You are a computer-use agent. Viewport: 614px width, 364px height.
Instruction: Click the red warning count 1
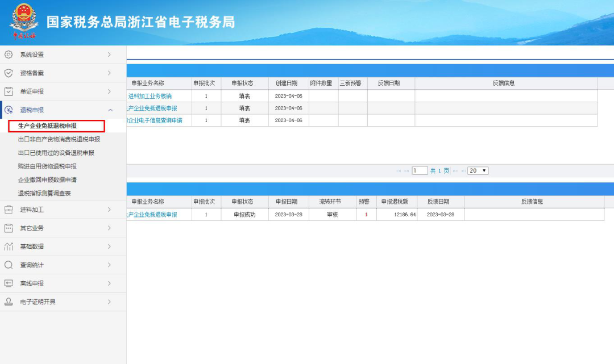366,215
